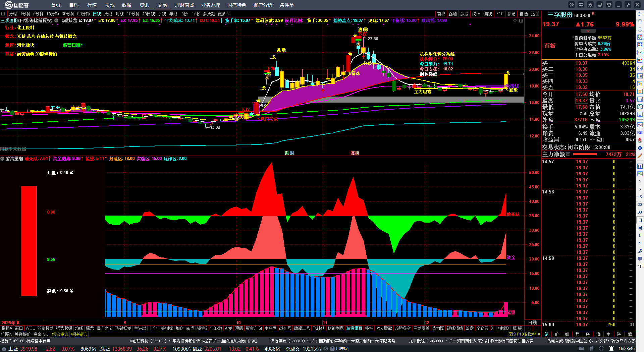This screenshot has height=352, width=644.
Task: Open the settings sliders icon in title bar
Action: coord(581,5)
